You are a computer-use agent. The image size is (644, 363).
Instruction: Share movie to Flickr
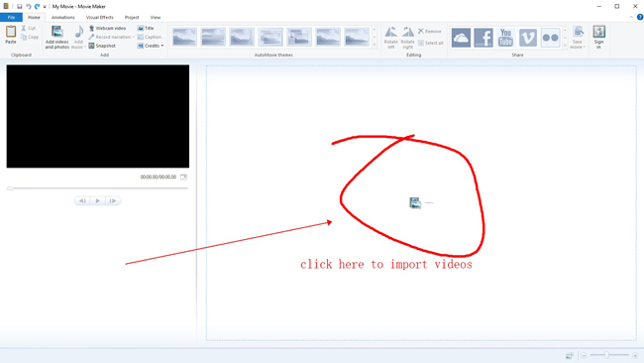pyautogui.click(x=550, y=38)
